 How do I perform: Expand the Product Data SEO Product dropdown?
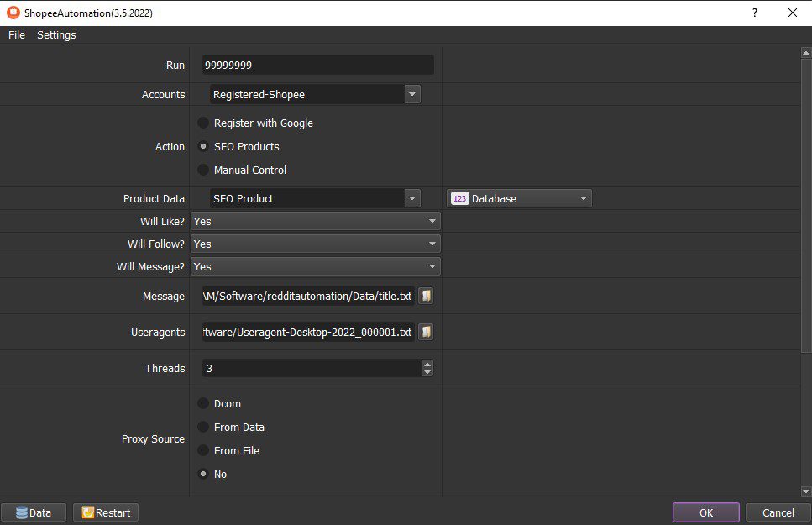coord(412,198)
